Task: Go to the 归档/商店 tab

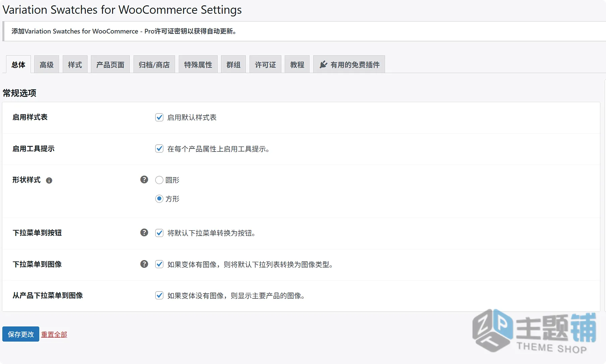Action: click(x=154, y=64)
